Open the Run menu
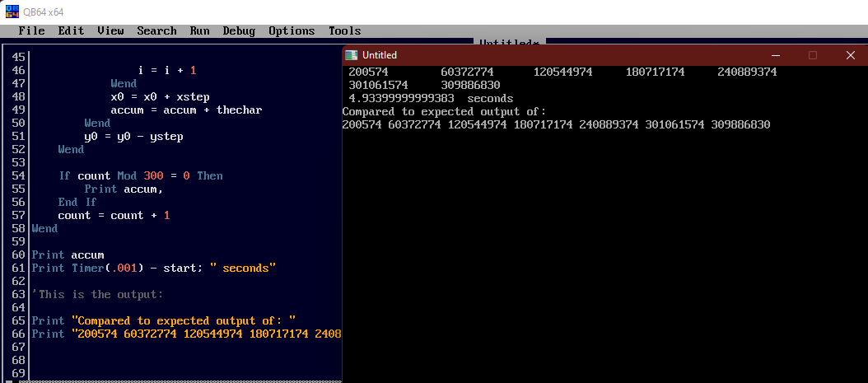 [199, 30]
